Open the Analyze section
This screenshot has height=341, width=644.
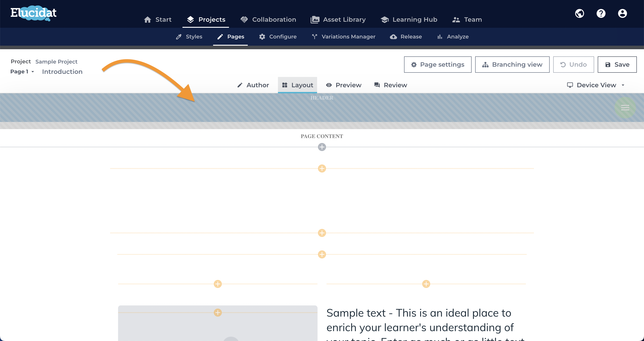pos(453,37)
